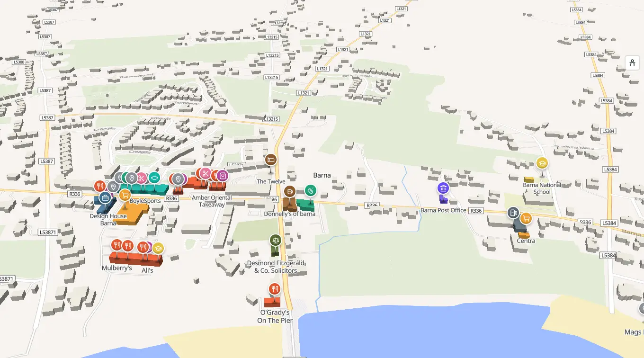
Task: Click the fuel pump marker near Centra
Action: 513,213
